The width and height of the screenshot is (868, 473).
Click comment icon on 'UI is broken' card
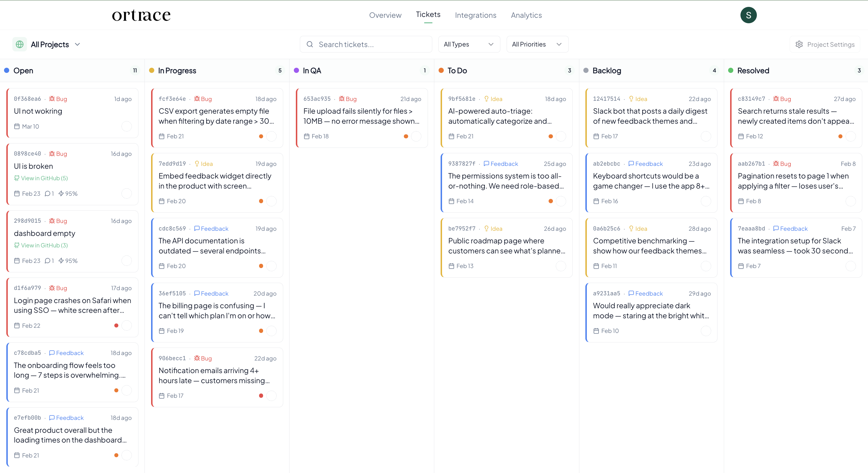coord(47,193)
